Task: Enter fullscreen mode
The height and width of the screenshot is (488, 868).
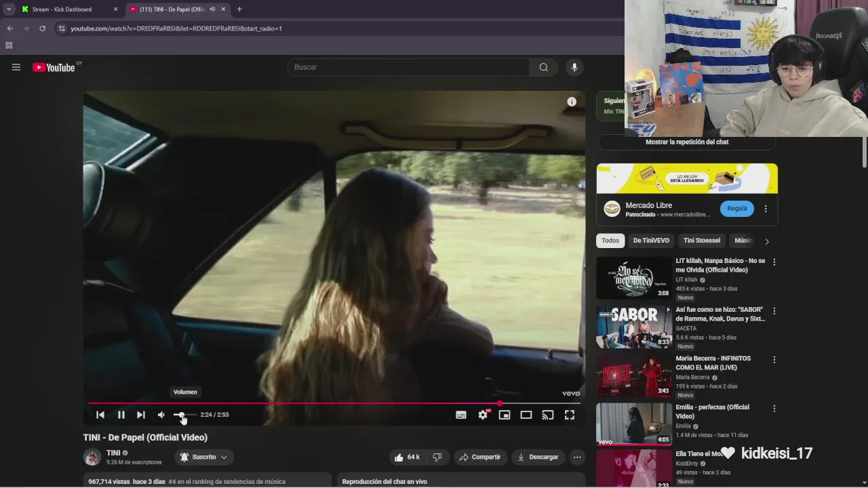Action: click(x=570, y=415)
